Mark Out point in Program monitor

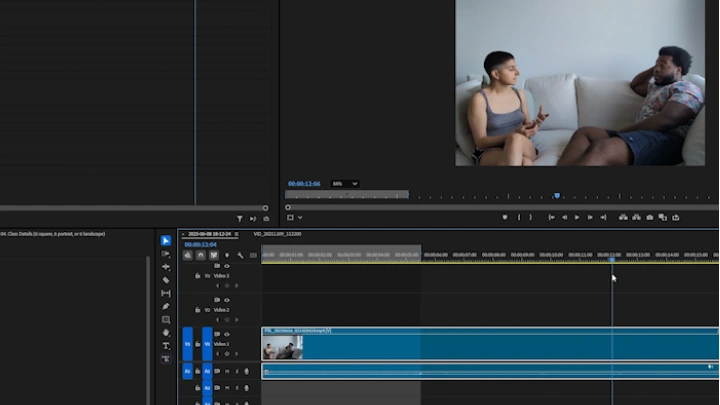point(531,218)
